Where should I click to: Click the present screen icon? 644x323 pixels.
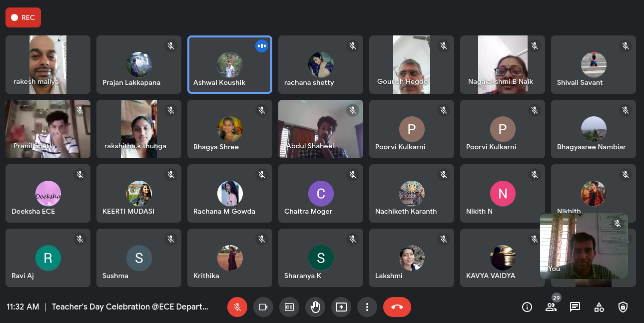(341, 307)
